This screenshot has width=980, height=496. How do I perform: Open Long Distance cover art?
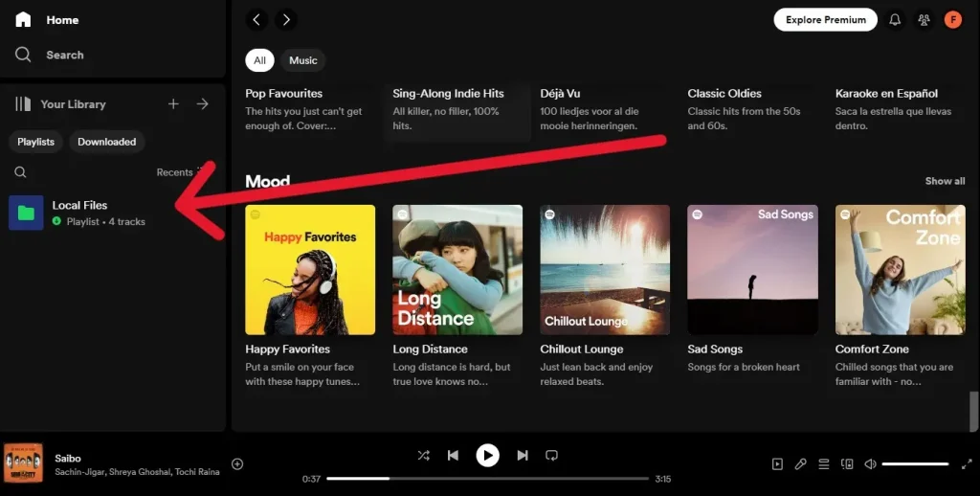pyautogui.click(x=457, y=270)
